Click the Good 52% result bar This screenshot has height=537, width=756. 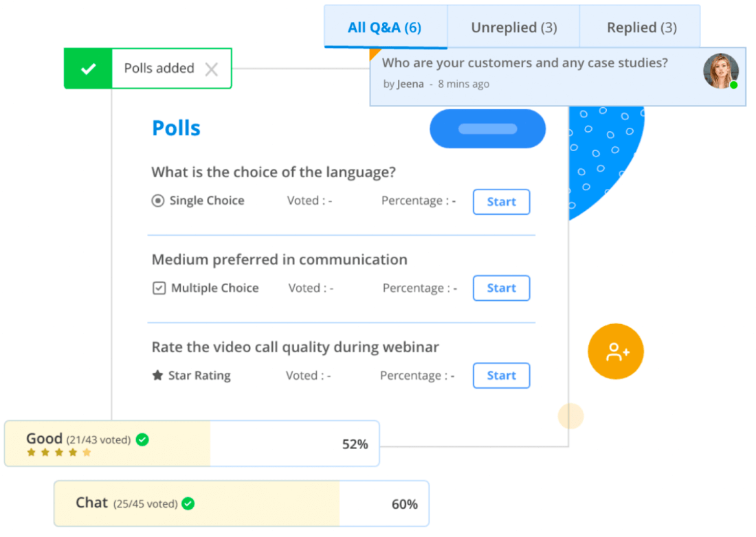point(192,444)
